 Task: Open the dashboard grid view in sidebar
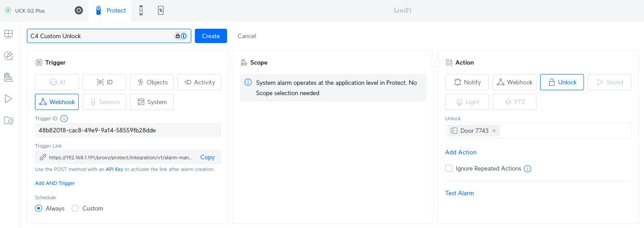coord(9,34)
